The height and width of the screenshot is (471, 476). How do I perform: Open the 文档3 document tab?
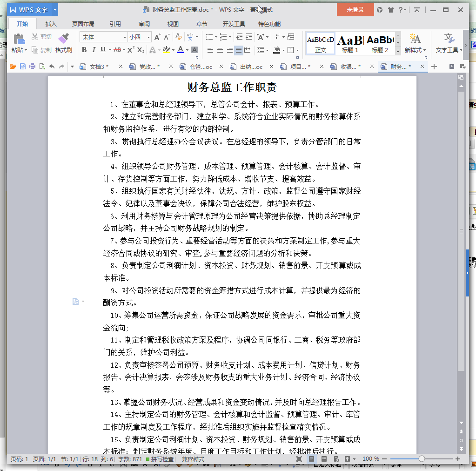coord(99,67)
